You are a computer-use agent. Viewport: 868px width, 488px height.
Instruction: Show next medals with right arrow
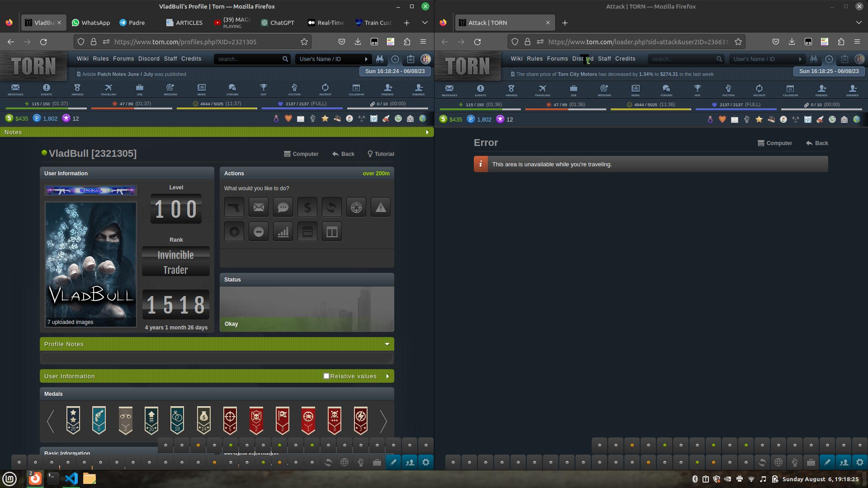[383, 421]
